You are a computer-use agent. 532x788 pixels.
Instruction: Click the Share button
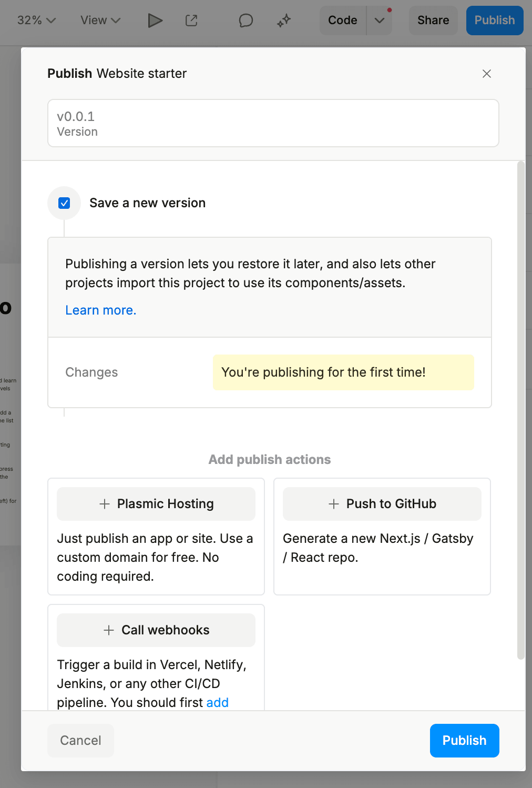433,21
